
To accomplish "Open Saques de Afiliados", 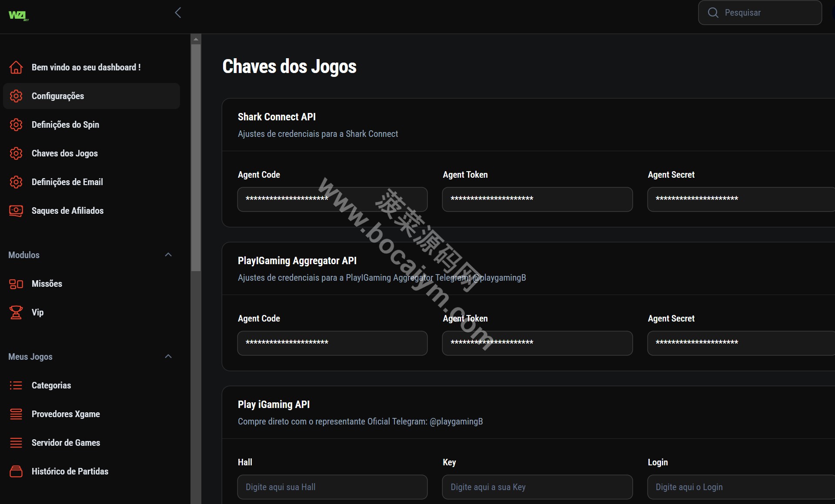I will [91, 211].
